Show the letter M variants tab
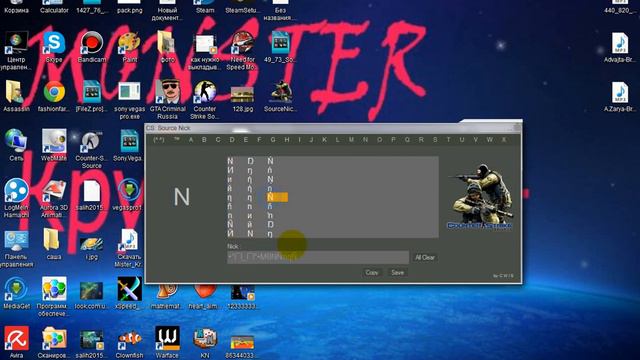640x360 pixels. (351, 140)
